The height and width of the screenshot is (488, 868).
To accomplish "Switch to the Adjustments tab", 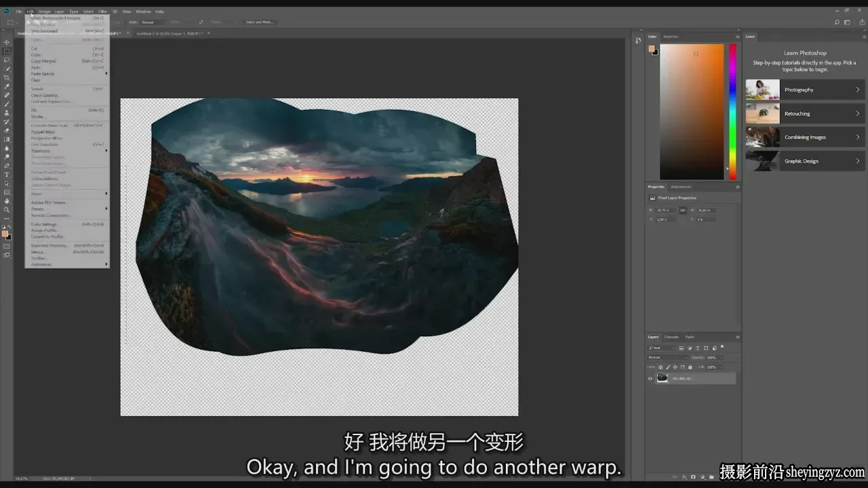I will 681,186.
